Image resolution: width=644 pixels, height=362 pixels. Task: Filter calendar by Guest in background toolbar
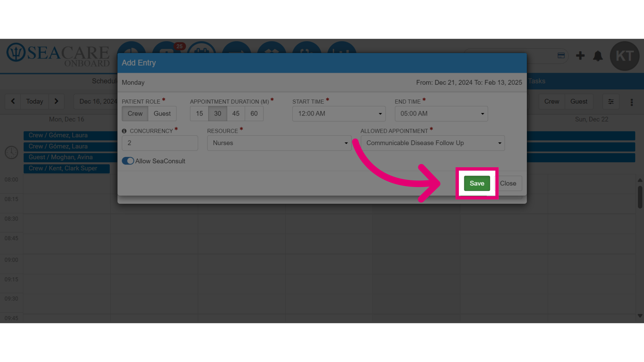click(x=579, y=101)
